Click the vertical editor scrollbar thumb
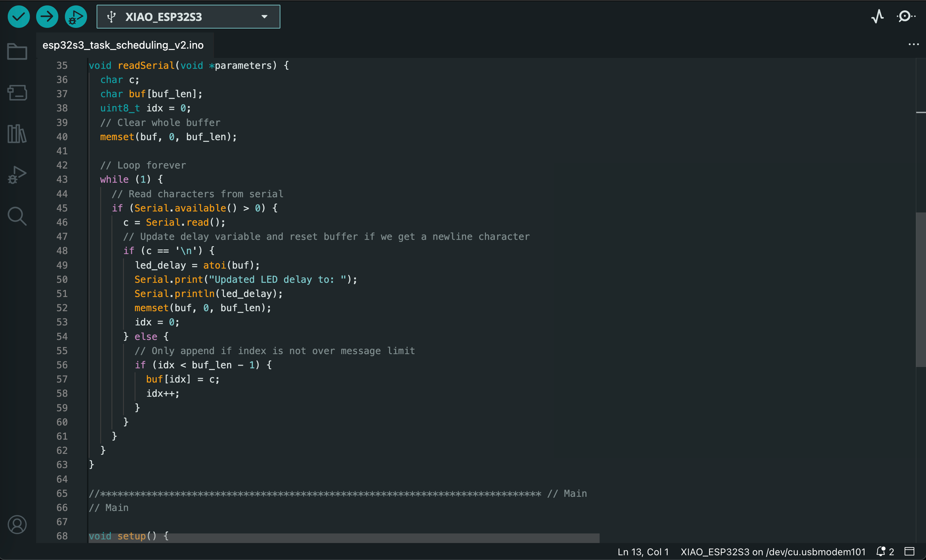The height and width of the screenshot is (560, 926). click(x=920, y=289)
